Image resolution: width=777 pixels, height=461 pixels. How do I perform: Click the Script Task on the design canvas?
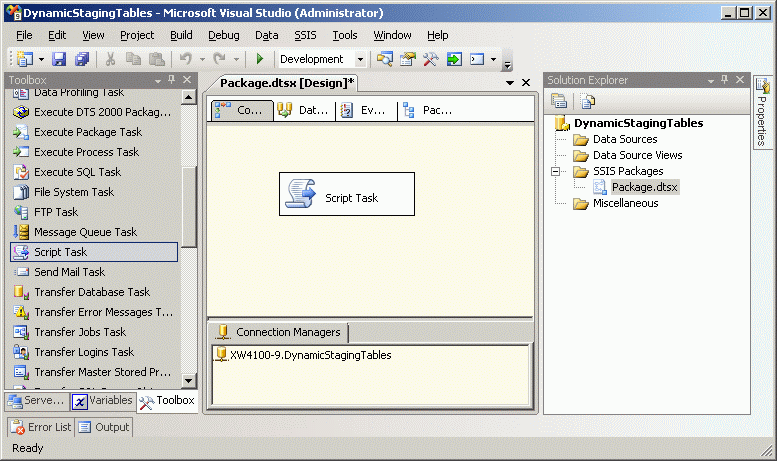click(347, 194)
